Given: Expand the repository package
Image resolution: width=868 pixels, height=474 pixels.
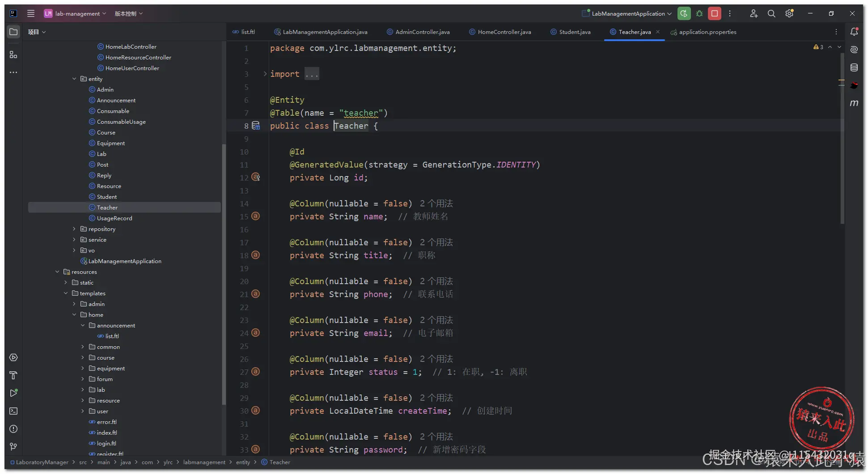Looking at the screenshot, I should point(74,229).
